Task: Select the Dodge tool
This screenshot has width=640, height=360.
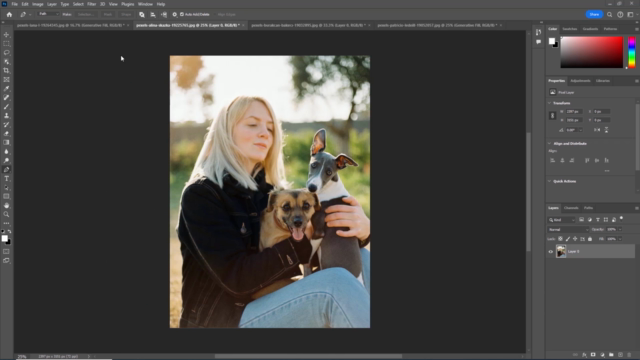Action: [7, 160]
